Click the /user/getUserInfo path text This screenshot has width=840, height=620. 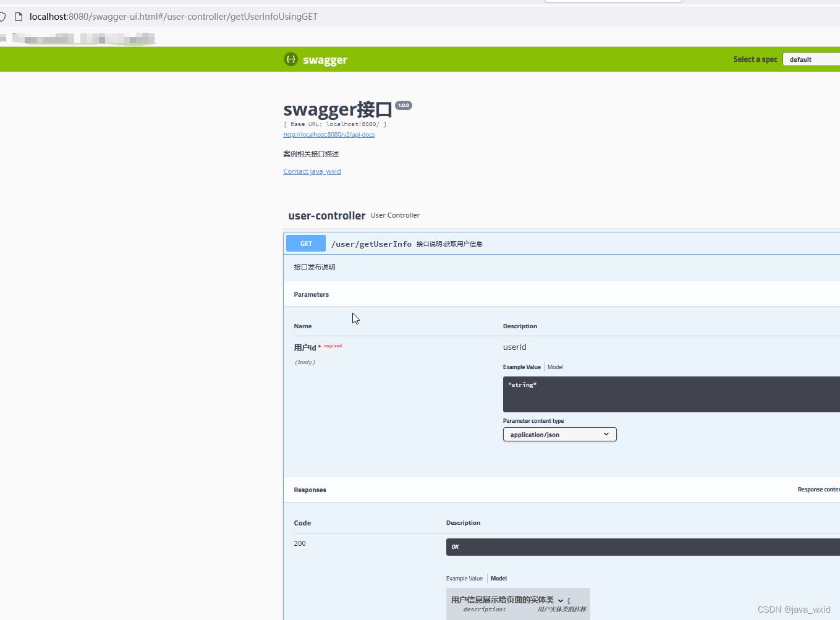(371, 244)
